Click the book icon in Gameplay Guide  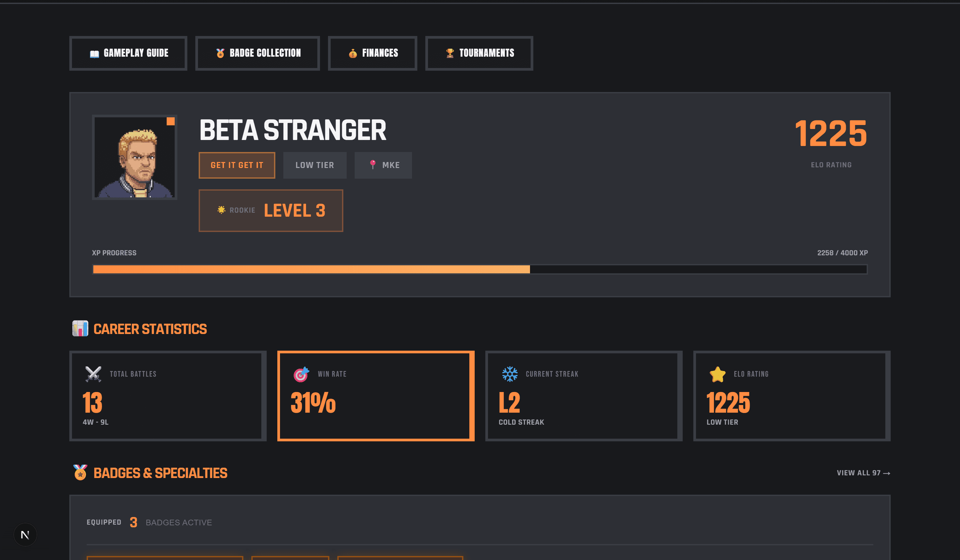coord(94,53)
